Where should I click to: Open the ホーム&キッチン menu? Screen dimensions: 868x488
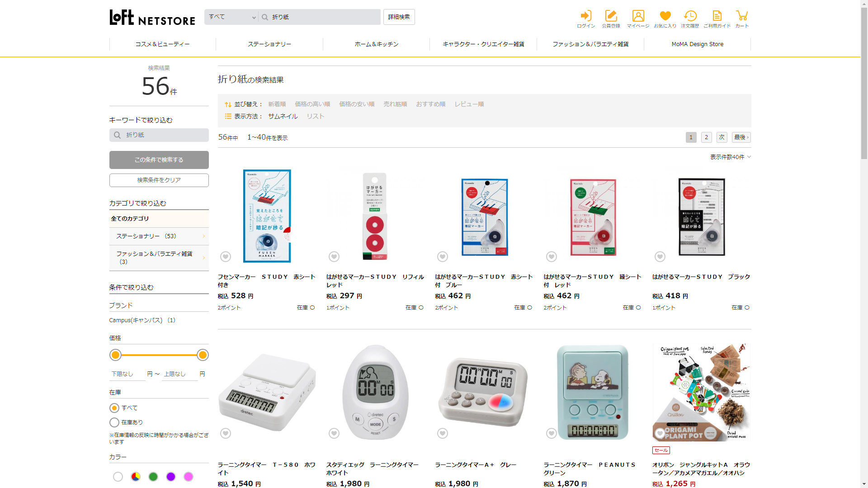pyautogui.click(x=377, y=44)
